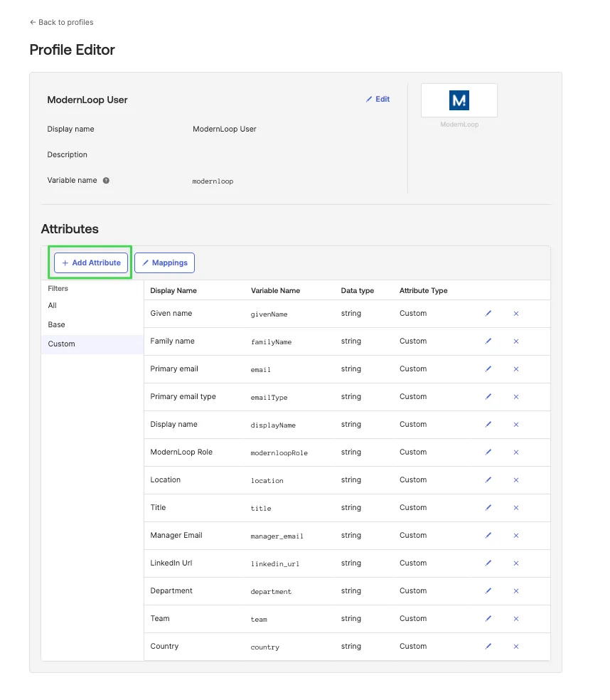Edit the LinkedIn Url attribute
The width and height of the screenshot is (610, 700).
pyautogui.click(x=488, y=563)
